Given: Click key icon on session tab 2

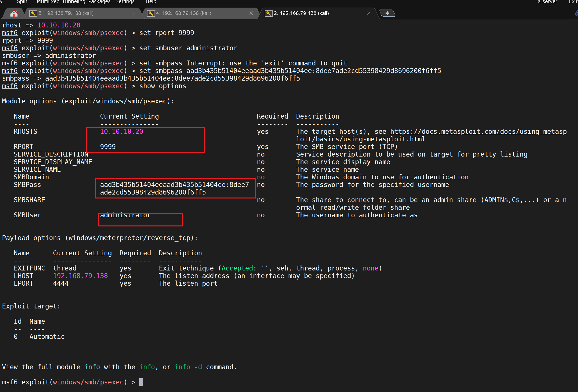Looking at the screenshot, I should [x=268, y=13].
